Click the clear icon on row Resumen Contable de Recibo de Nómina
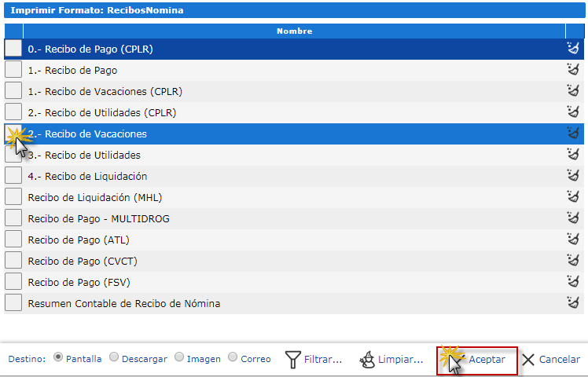This screenshot has width=588, height=377. [573, 303]
